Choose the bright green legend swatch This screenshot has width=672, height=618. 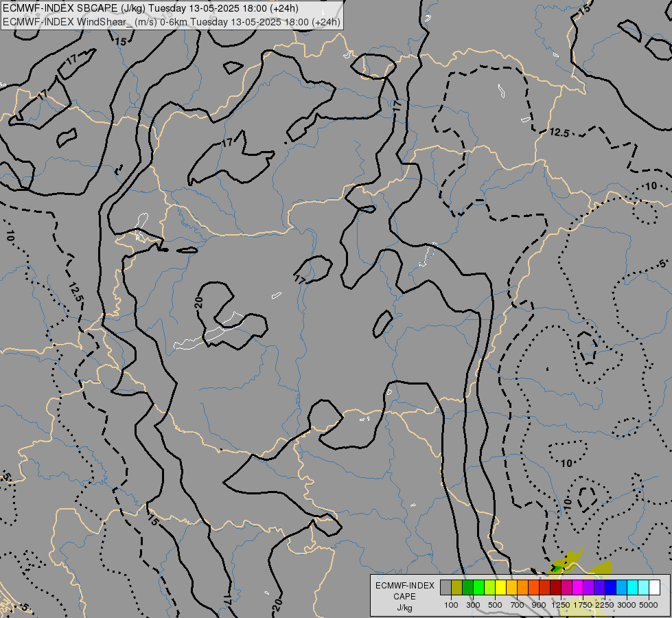478,588
